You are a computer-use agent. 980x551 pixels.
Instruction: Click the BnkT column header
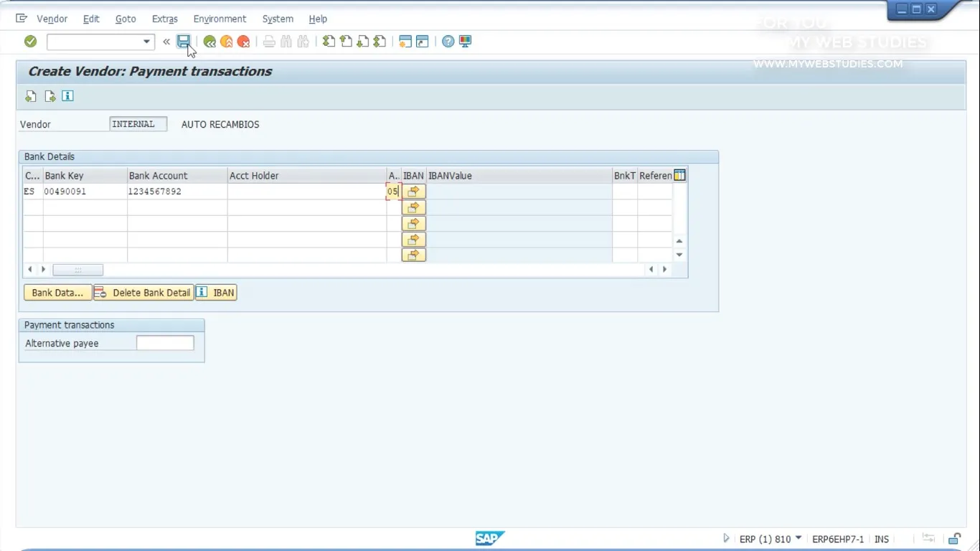tap(625, 176)
